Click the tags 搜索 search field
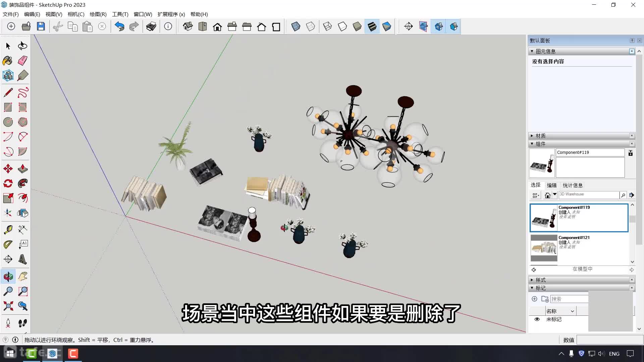644x362 pixels. [569, 299]
